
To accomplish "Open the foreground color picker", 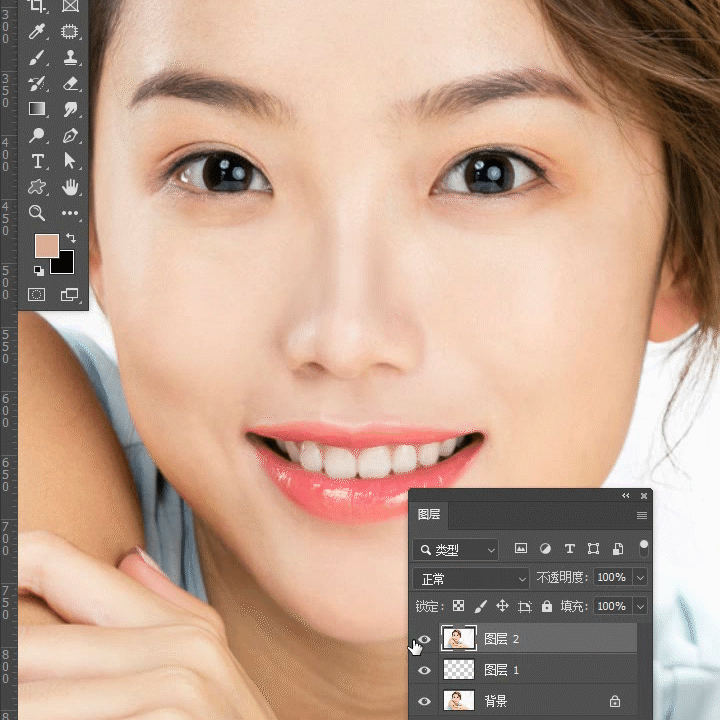I will click(x=46, y=245).
